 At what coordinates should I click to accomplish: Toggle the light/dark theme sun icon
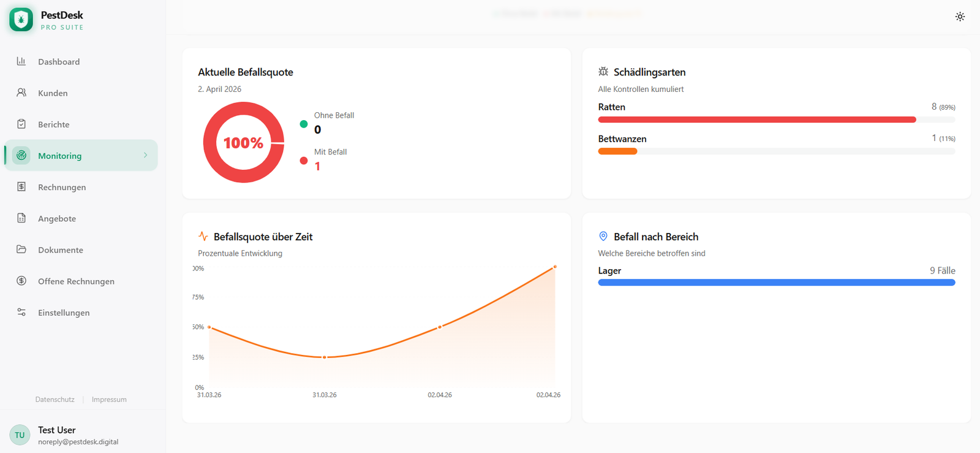[x=960, y=17]
